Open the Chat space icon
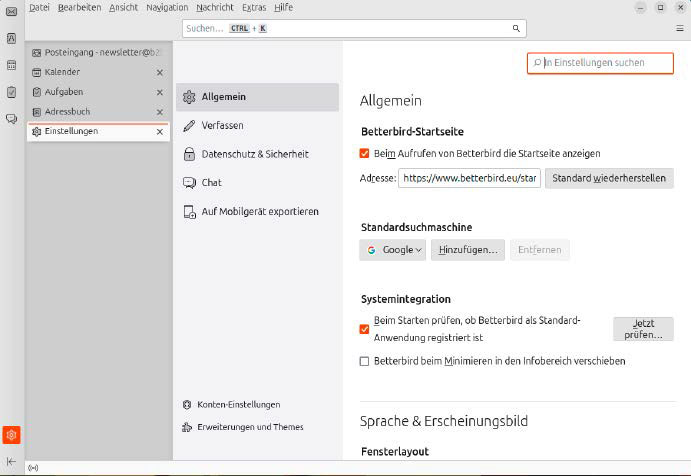691x476 pixels. [x=11, y=119]
